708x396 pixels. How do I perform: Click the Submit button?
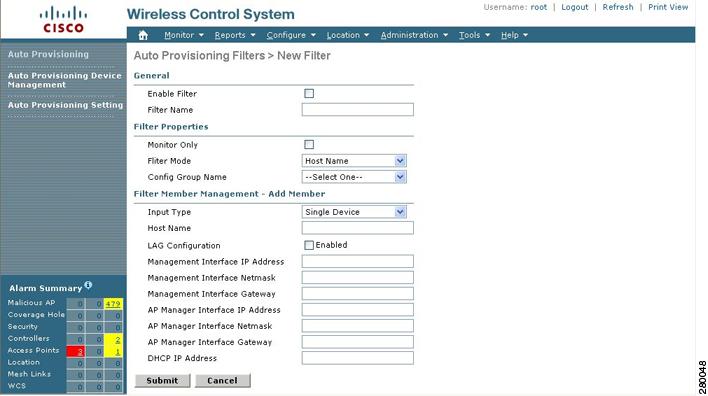coord(162,381)
